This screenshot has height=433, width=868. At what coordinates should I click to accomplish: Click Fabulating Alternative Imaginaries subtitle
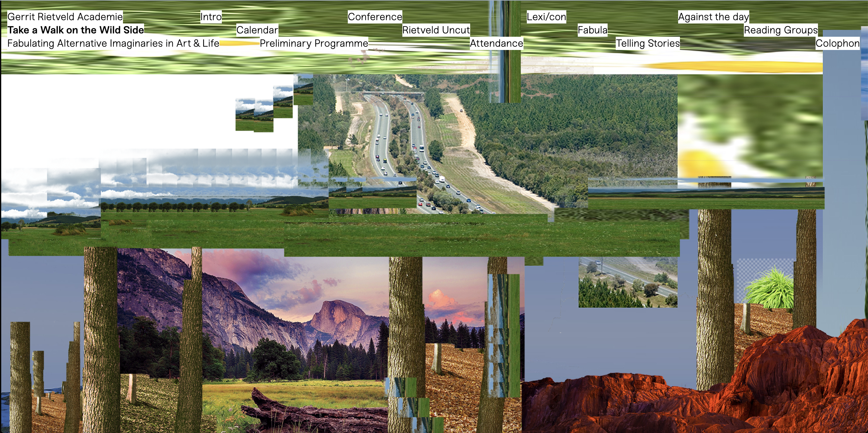click(113, 43)
